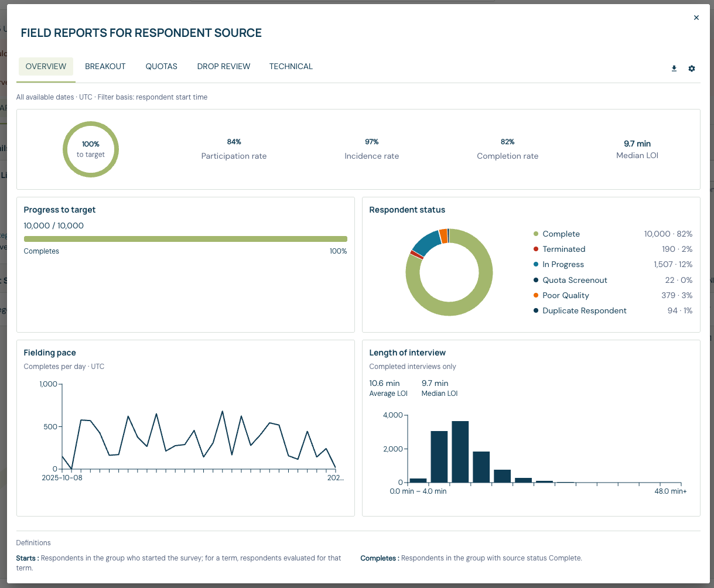714x588 pixels.
Task: Click the "0.0 min – 4.0 min" axis label
Action: [418, 491]
